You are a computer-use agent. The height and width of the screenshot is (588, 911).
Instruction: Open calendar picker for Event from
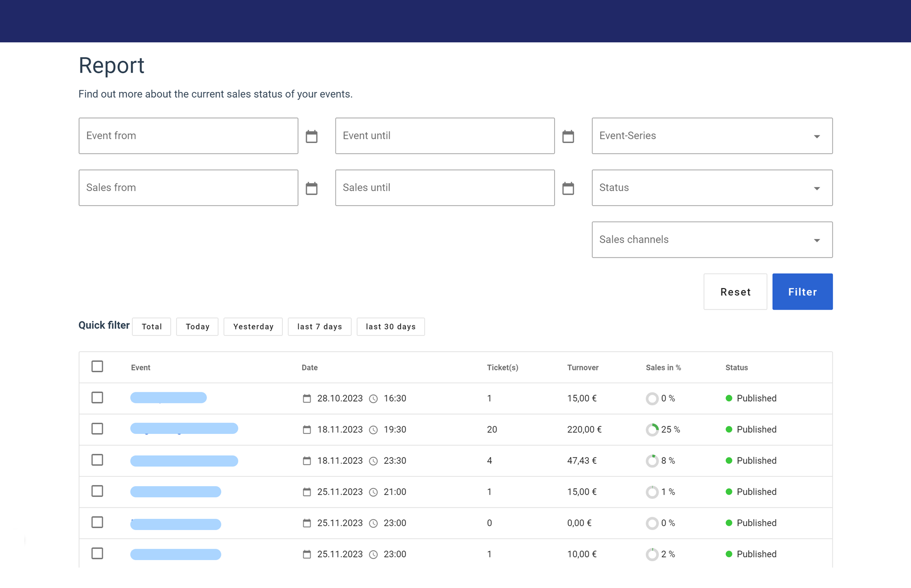(312, 136)
